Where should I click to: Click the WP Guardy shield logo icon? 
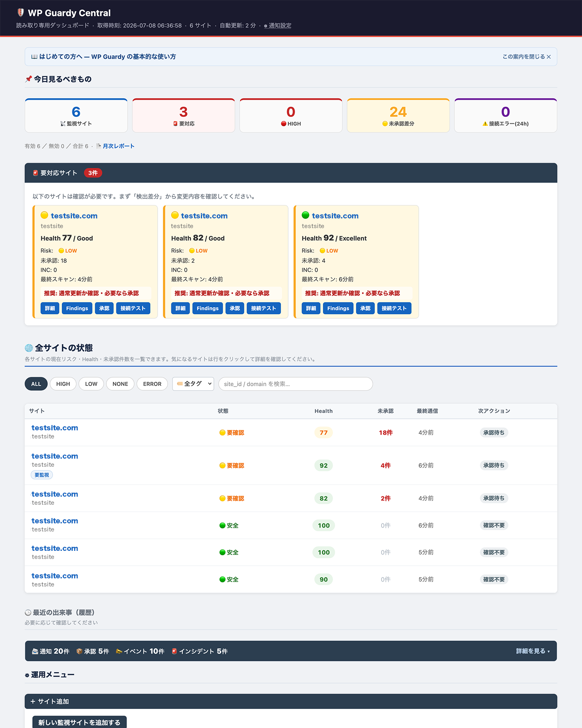[20, 13]
